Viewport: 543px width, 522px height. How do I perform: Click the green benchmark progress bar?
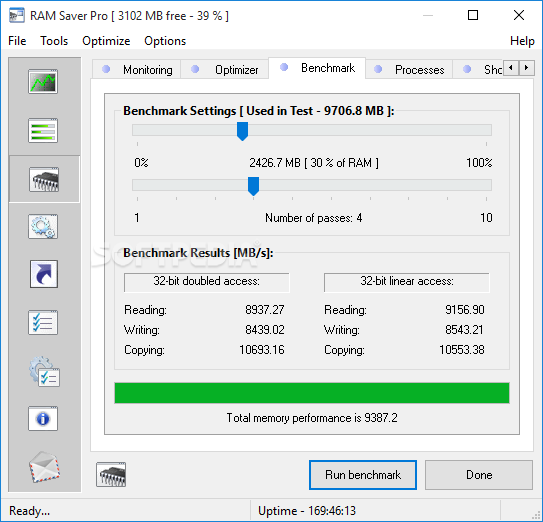(x=312, y=393)
